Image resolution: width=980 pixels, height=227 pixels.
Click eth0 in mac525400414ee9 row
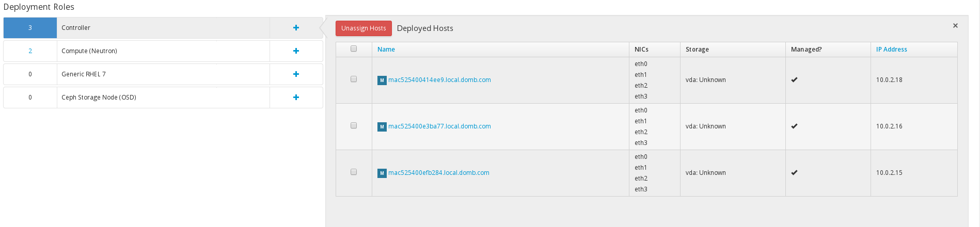tap(641, 64)
